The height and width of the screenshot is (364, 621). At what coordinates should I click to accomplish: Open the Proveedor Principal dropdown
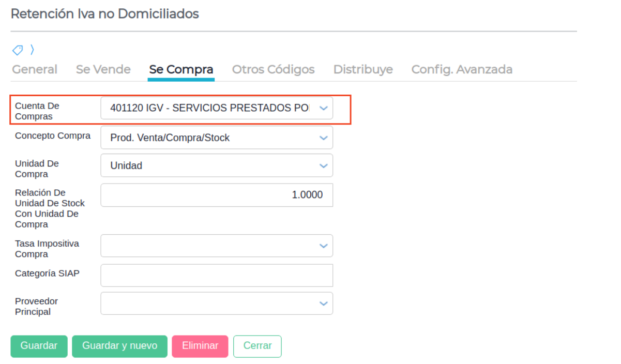pos(217,304)
